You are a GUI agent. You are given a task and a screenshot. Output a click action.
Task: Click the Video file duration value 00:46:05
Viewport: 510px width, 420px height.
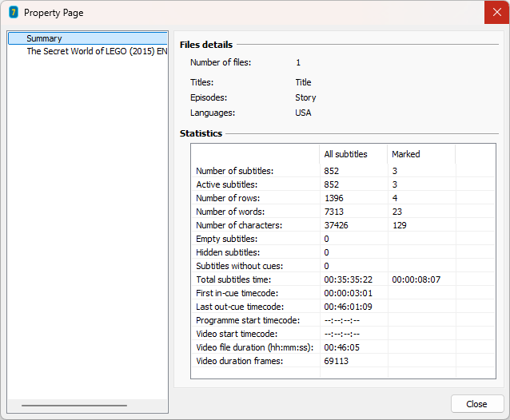coord(341,347)
